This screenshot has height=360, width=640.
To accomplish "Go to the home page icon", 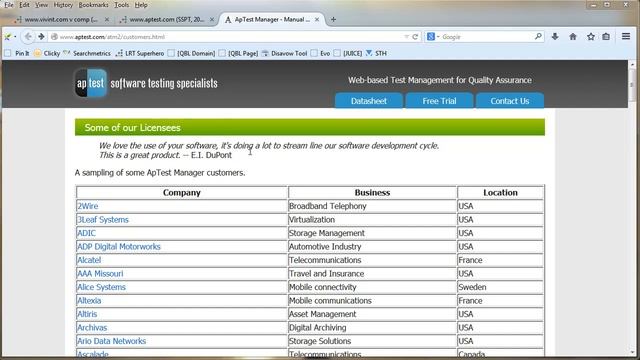I will pyautogui.click(x=573, y=37).
